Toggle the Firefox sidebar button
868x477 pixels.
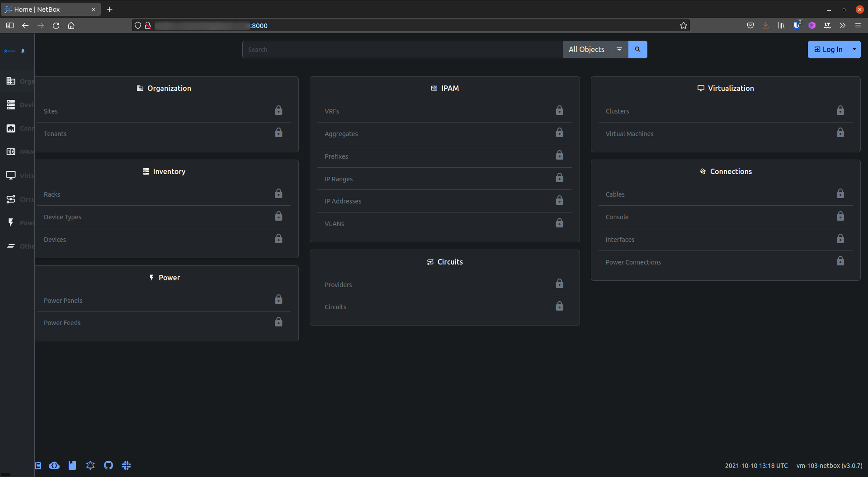tap(10, 25)
